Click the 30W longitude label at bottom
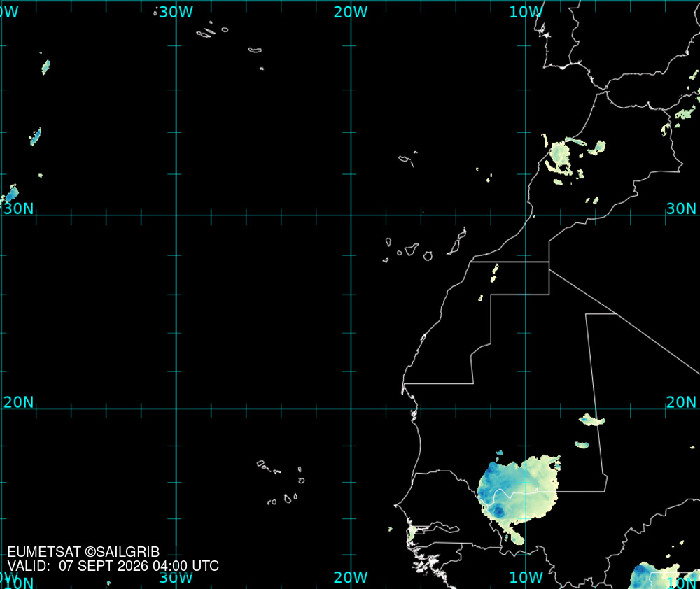The image size is (700, 589). (176, 577)
